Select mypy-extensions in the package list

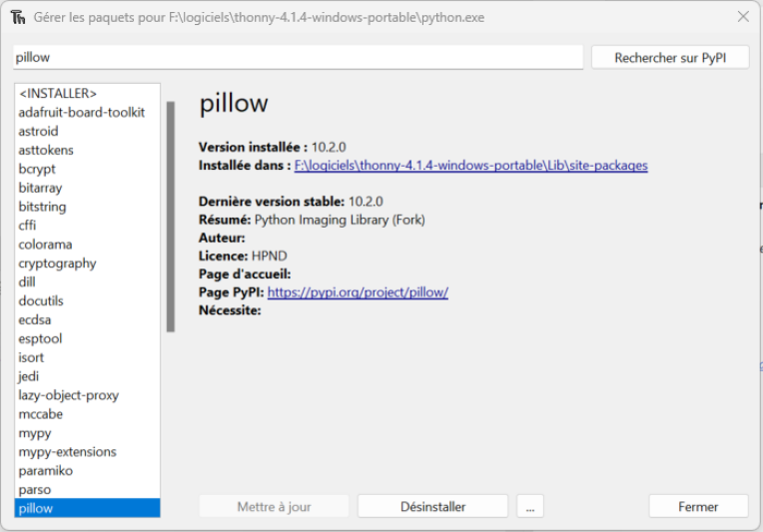87,452
